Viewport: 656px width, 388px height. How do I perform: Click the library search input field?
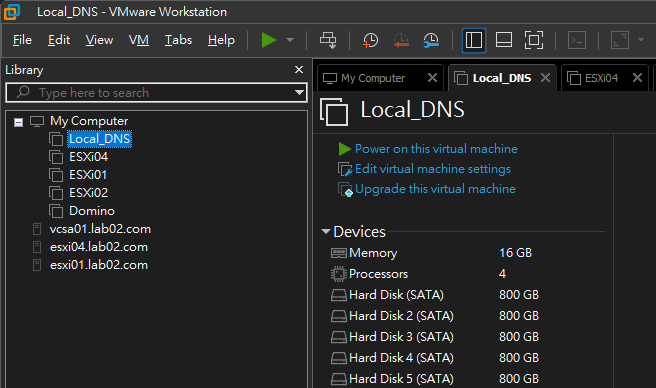[156, 93]
